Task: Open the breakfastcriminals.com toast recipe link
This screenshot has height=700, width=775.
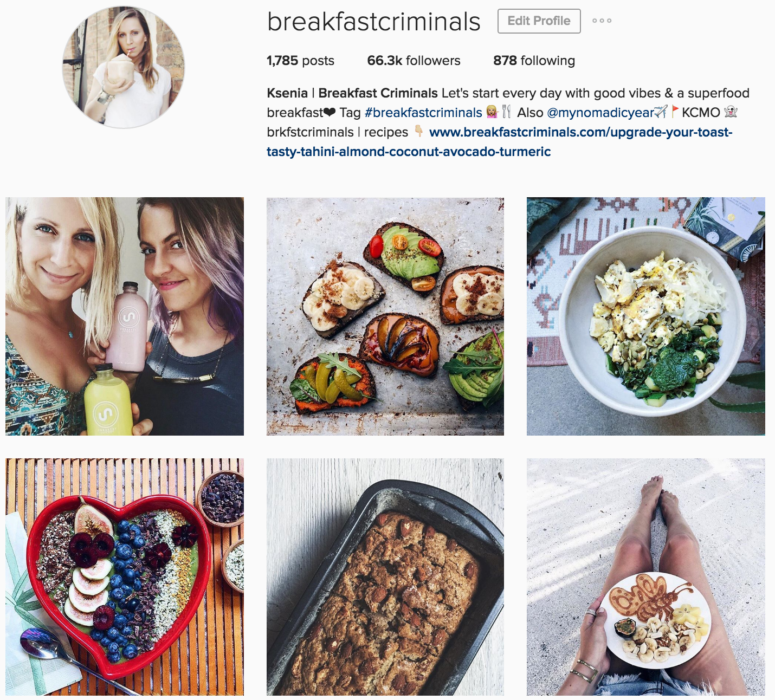Action: 499,142
